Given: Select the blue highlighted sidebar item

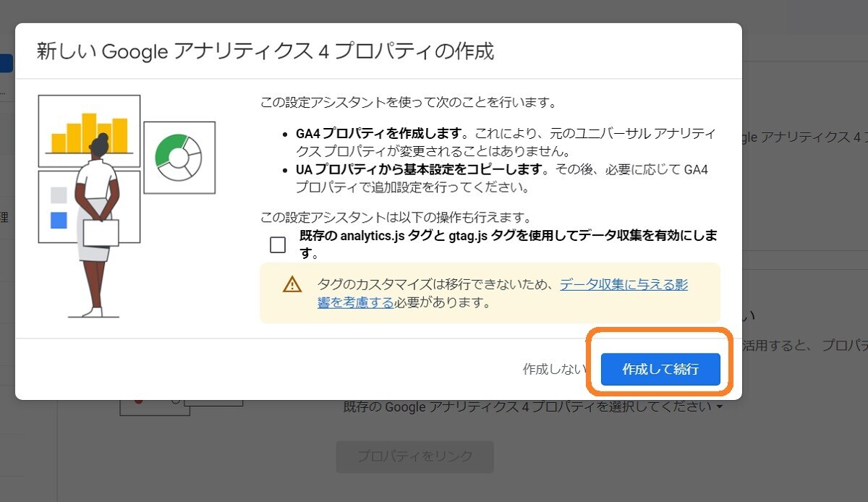Looking at the screenshot, I should [4, 63].
